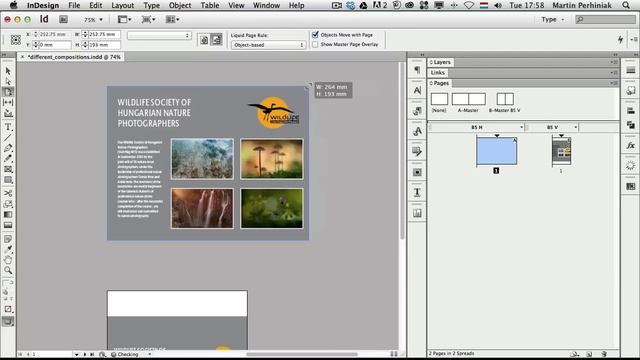The image size is (640, 360).
Task: Select the Note tool
Action: point(8,239)
